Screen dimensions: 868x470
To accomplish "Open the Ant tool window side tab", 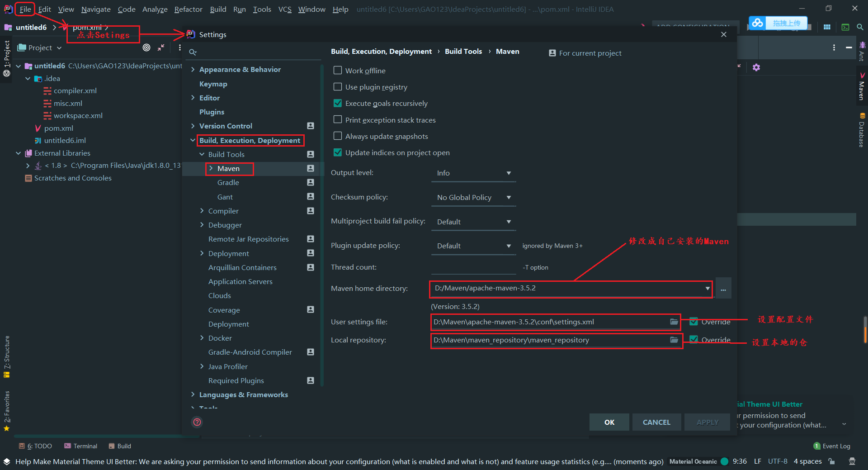I will [x=862, y=51].
